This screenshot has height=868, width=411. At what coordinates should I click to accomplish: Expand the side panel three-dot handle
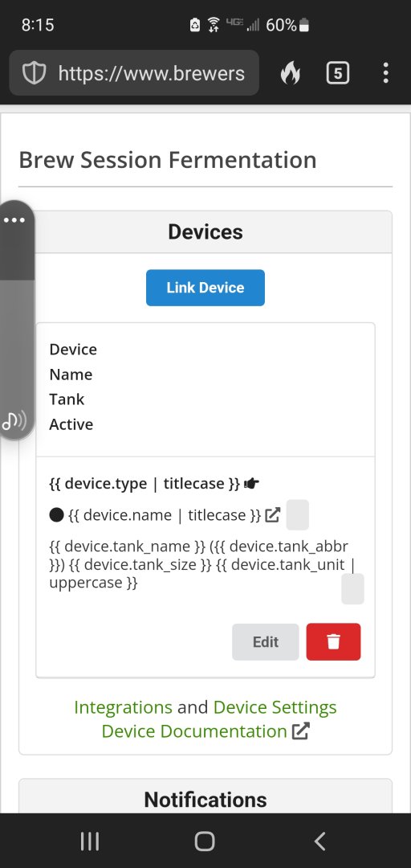14,220
